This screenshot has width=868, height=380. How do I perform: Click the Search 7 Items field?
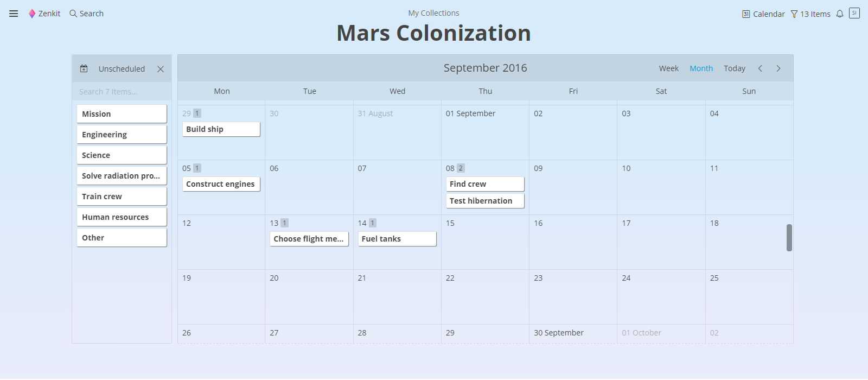point(122,92)
